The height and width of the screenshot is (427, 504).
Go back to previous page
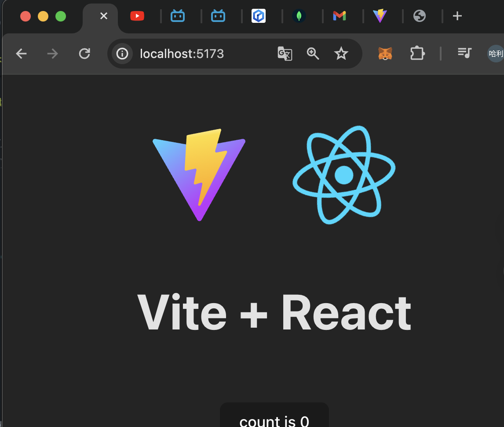pyautogui.click(x=21, y=54)
